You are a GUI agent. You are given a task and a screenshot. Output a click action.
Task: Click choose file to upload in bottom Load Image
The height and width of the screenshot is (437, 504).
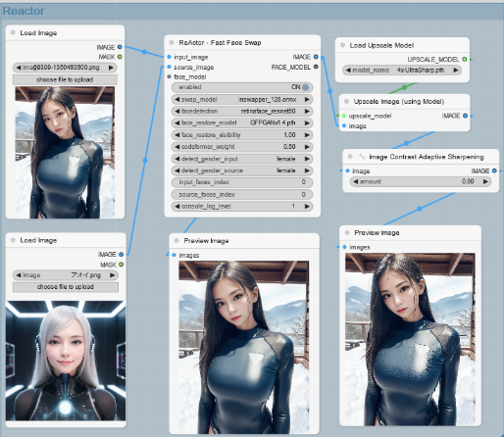coord(66,287)
